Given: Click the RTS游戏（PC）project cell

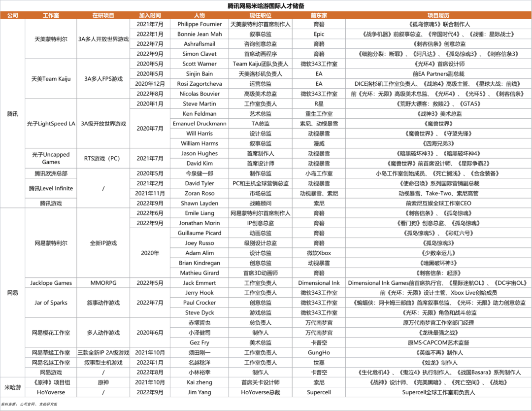Looking at the screenshot, I should pyautogui.click(x=103, y=158).
